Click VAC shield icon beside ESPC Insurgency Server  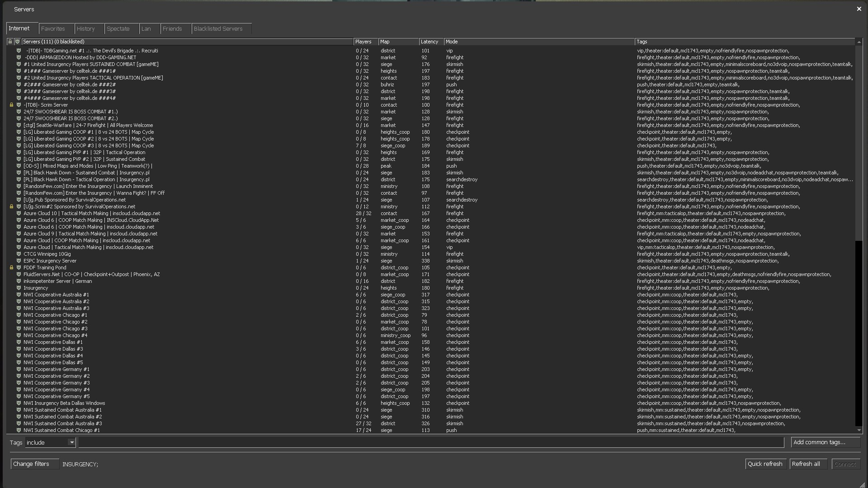point(19,261)
